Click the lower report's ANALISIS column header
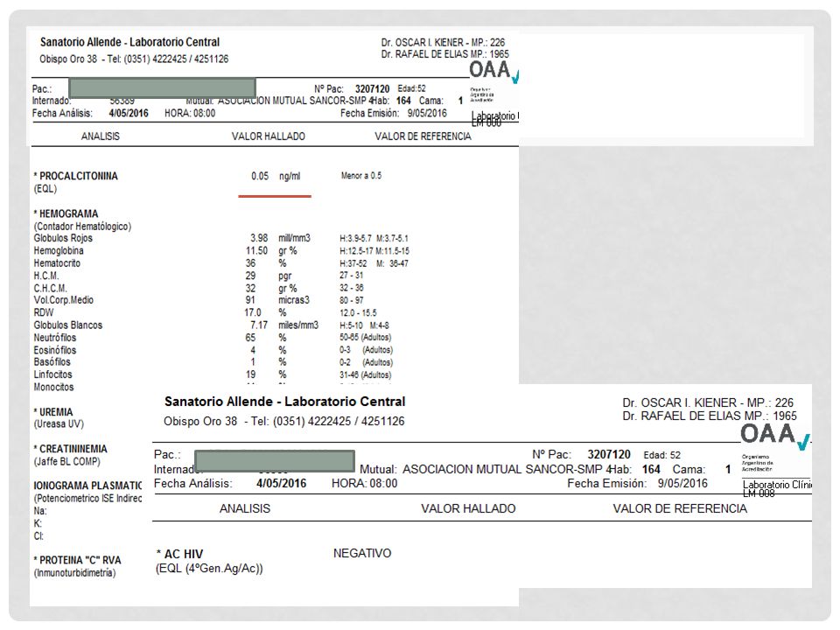The image size is (840, 630). click(x=245, y=509)
